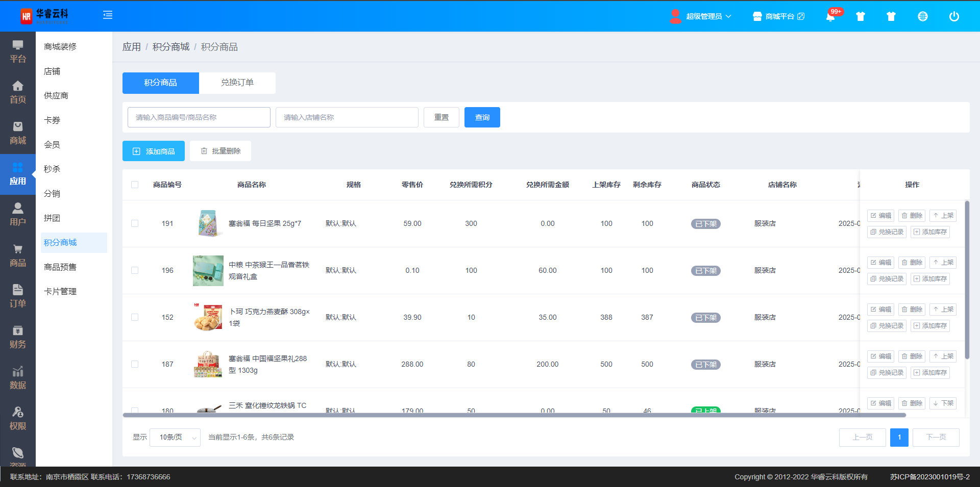
Task: Click the notification bell icon
Action: [830, 17]
